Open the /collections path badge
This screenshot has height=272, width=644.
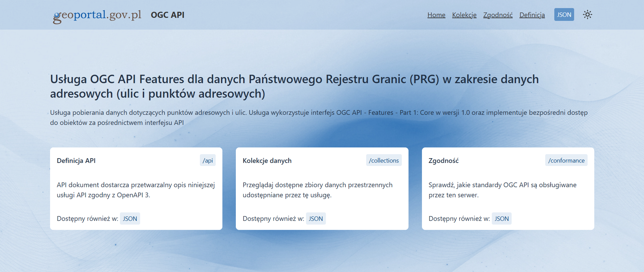pos(384,161)
